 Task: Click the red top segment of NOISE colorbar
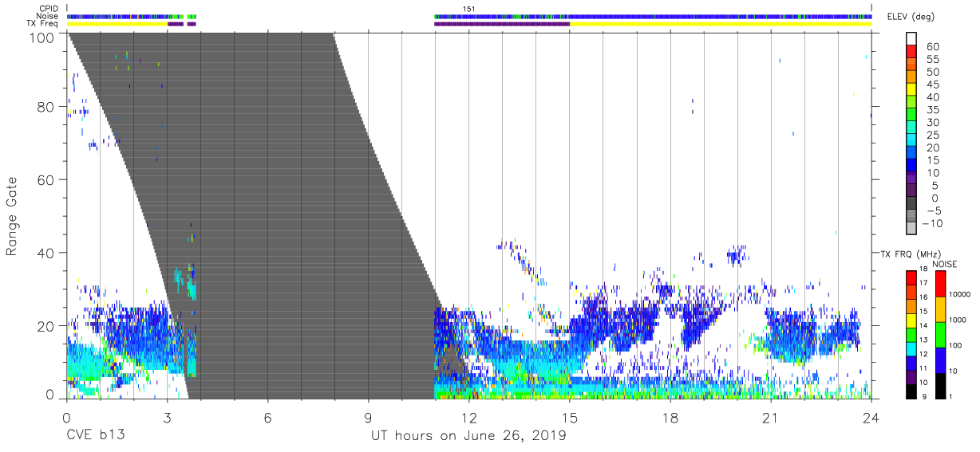(x=940, y=284)
